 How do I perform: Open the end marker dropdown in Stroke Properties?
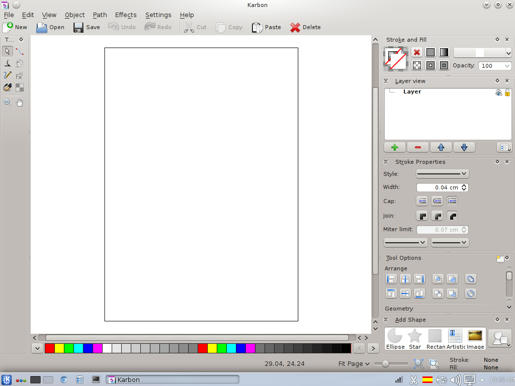coord(449,242)
